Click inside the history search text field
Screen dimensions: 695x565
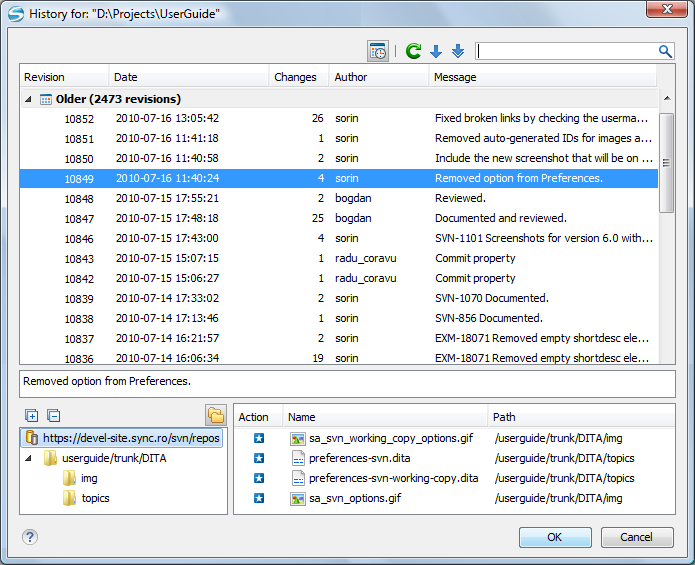tap(565, 51)
